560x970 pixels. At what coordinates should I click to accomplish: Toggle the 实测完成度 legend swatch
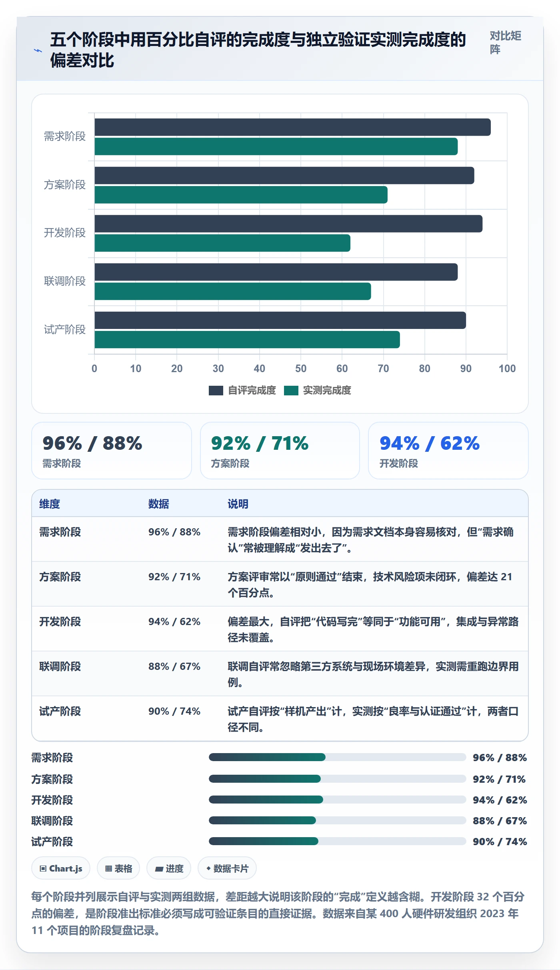click(x=291, y=391)
